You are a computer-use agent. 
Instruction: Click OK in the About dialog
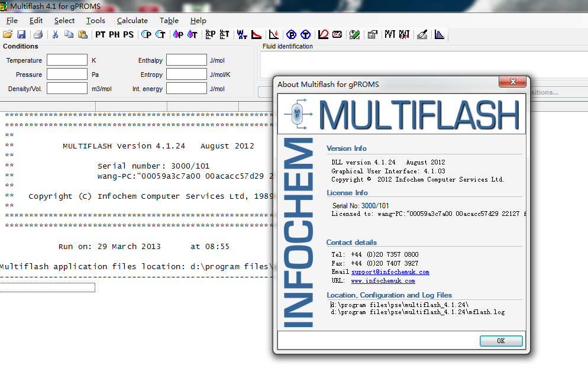501,341
